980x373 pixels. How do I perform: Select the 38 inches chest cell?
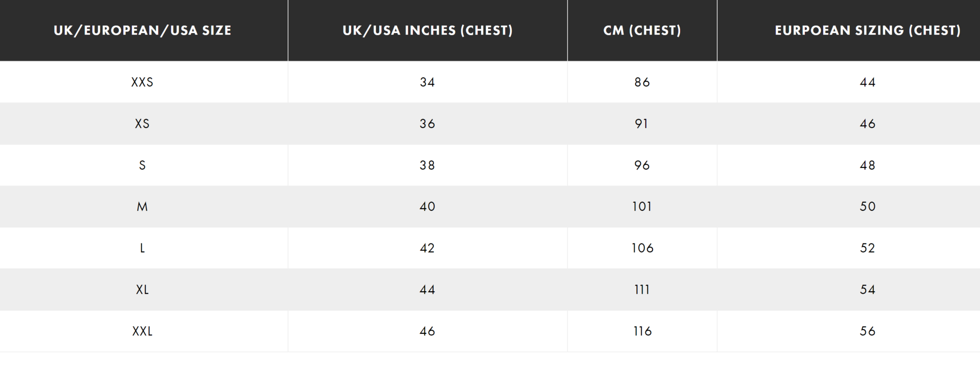(x=427, y=165)
